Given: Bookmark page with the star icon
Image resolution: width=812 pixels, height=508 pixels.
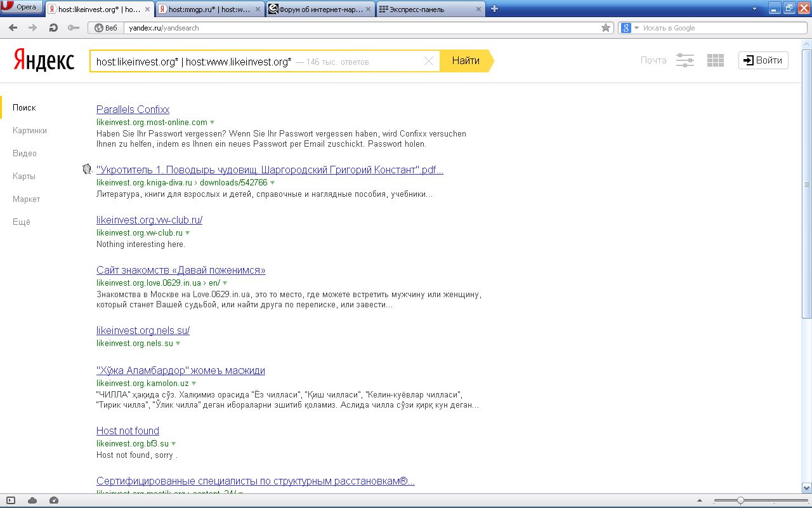Looking at the screenshot, I should click(606, 28).
